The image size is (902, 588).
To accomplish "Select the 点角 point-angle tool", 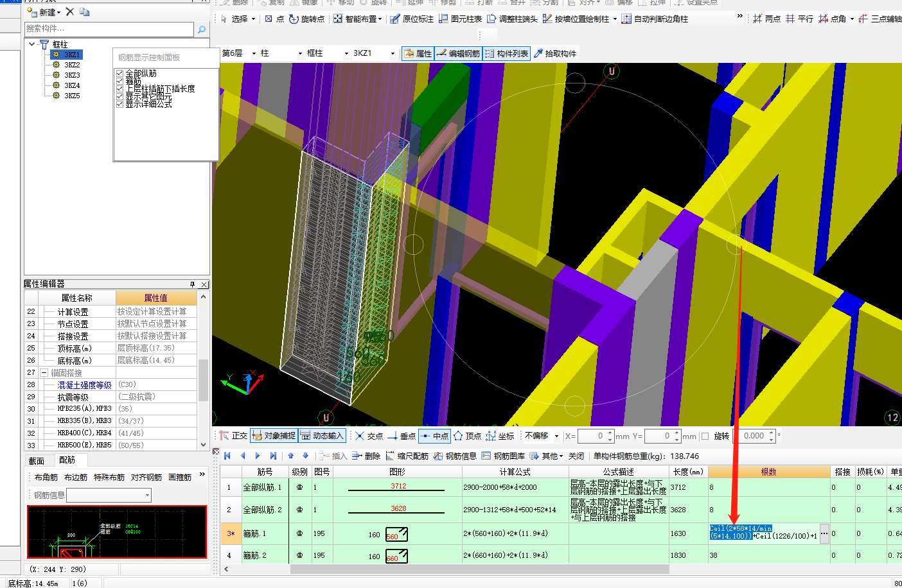I will (833, 19).
